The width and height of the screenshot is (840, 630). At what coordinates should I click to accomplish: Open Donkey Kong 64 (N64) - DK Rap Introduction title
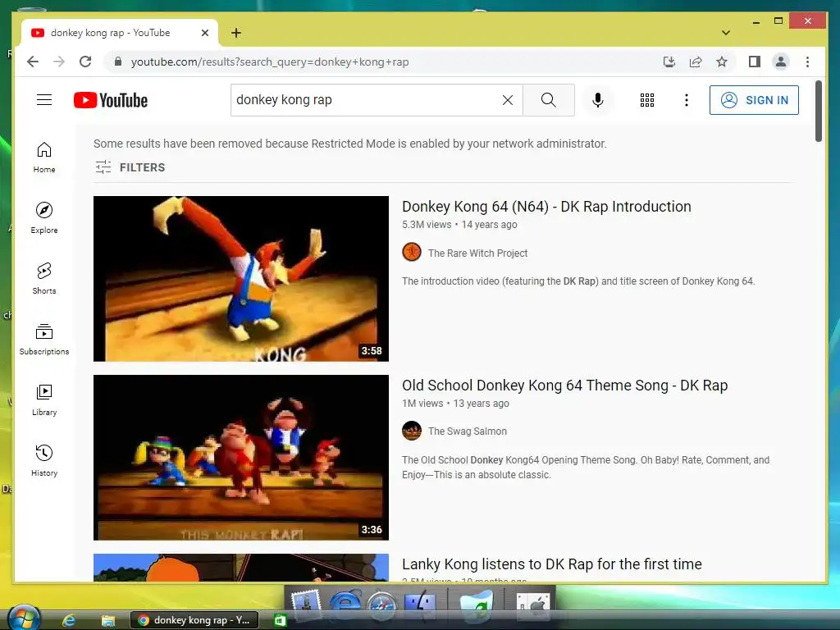546,206
